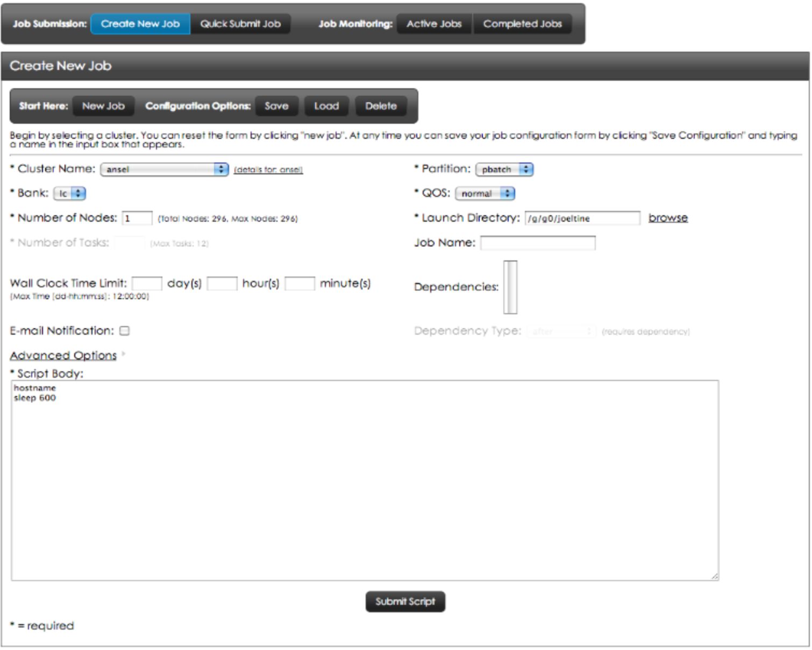
Task: Load a saved configuration
Action: (x=326, y=107)
